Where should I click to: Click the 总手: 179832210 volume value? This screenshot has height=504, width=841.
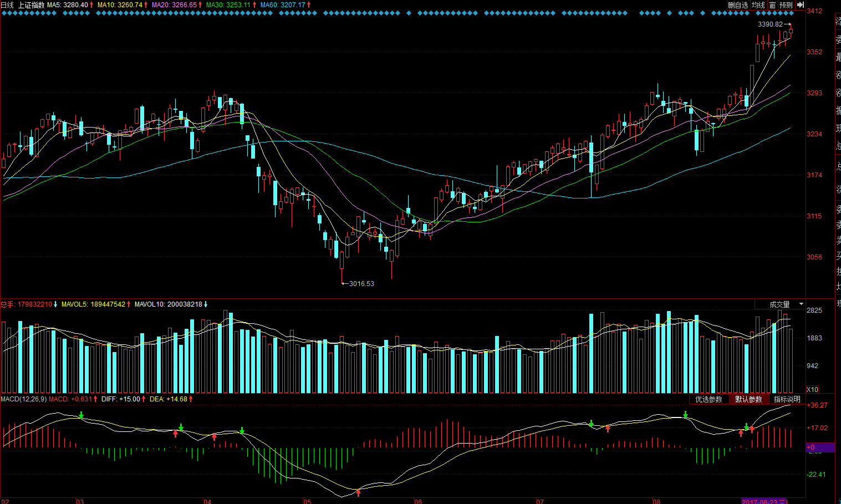tap(26, 304)
